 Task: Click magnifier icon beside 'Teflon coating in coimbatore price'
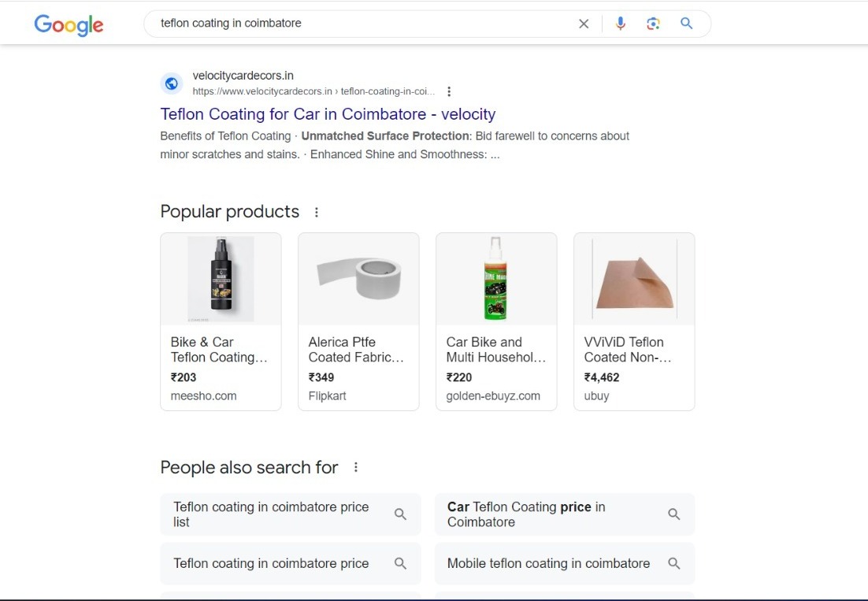[x=400, y=563]
